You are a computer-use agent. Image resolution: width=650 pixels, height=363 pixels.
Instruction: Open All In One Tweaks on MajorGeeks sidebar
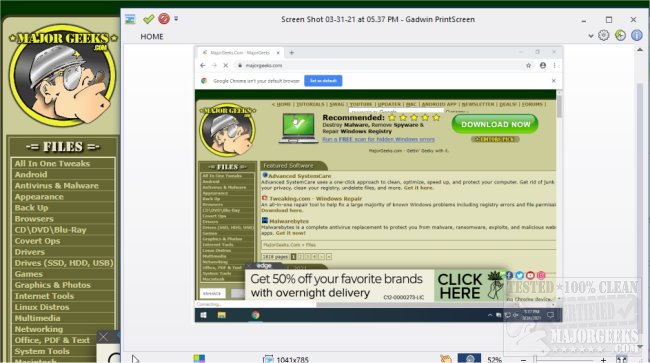point(52,164)
